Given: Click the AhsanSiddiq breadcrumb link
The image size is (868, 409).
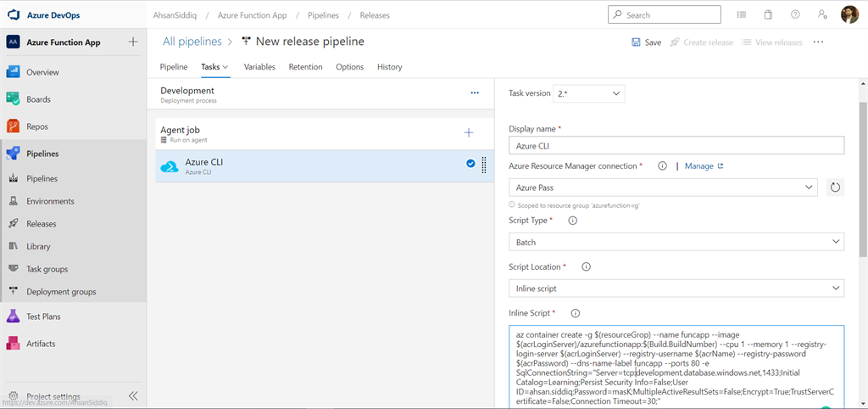Looking at the screenshot, I should pyautogui.click(x=175, y=15).
